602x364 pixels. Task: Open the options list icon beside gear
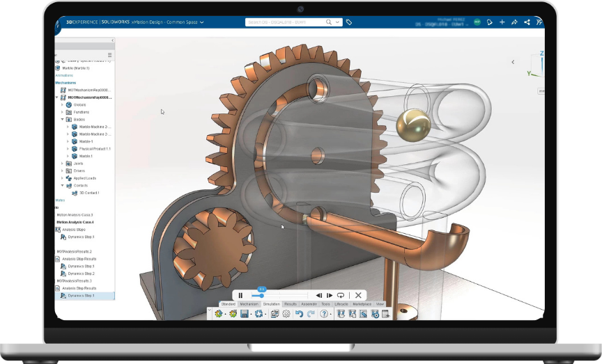[275, 313]
